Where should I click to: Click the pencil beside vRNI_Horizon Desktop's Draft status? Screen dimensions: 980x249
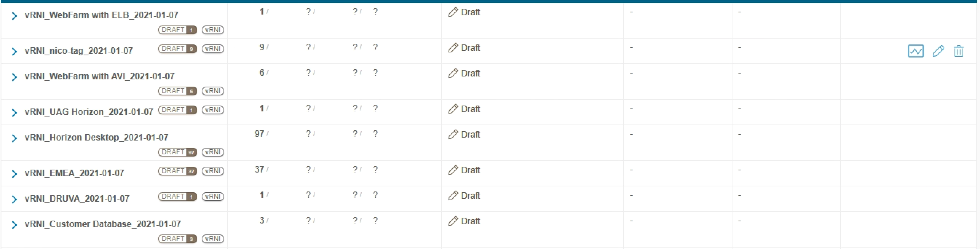coord(453,134)
